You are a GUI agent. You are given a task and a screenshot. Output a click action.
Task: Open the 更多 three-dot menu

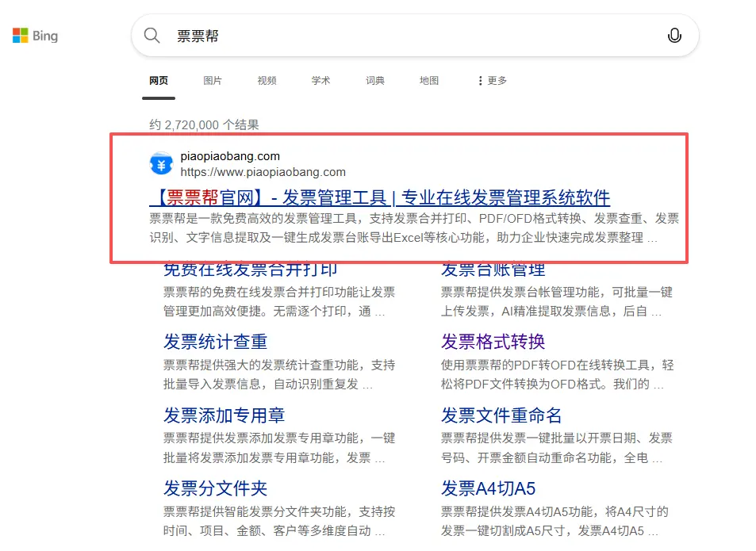coord(491,81)
